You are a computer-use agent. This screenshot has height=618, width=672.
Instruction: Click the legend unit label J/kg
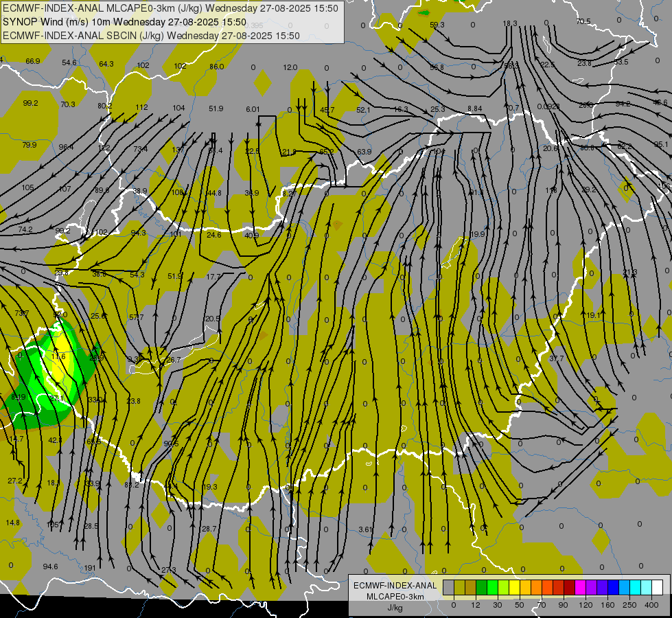click(x=395, y=608)
